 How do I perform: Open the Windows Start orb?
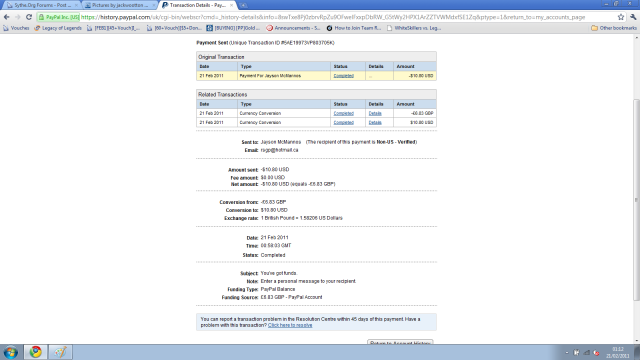(x=10, y=352)
